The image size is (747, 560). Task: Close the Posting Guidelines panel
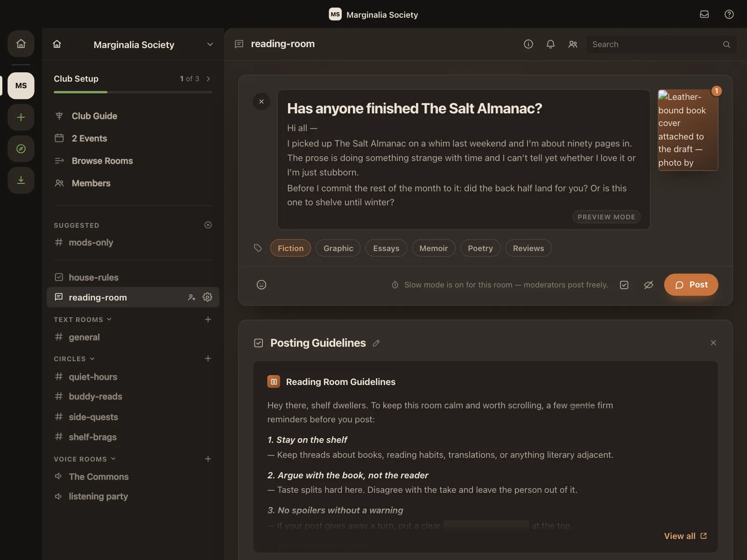pyautogui.click(x=713, y=343)
